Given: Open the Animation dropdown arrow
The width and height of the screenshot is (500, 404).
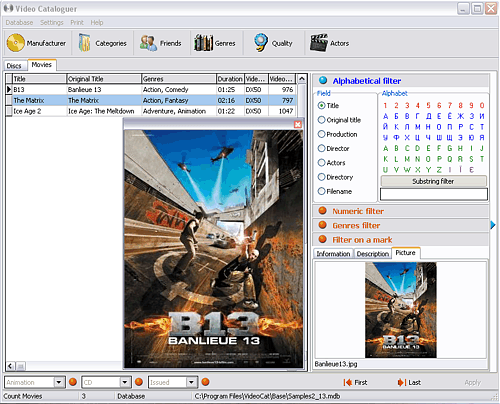Looking at the screenshot, I should 59,382.
